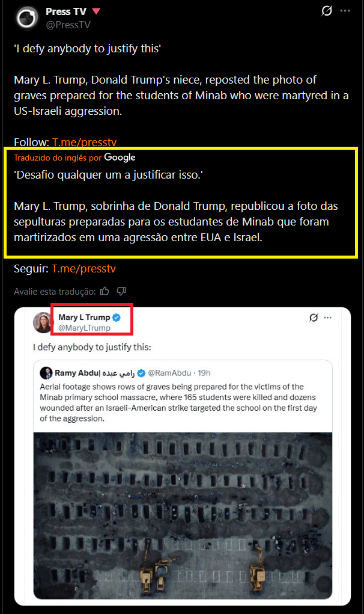Open the @MaryLTrump handle

[84, 328]
